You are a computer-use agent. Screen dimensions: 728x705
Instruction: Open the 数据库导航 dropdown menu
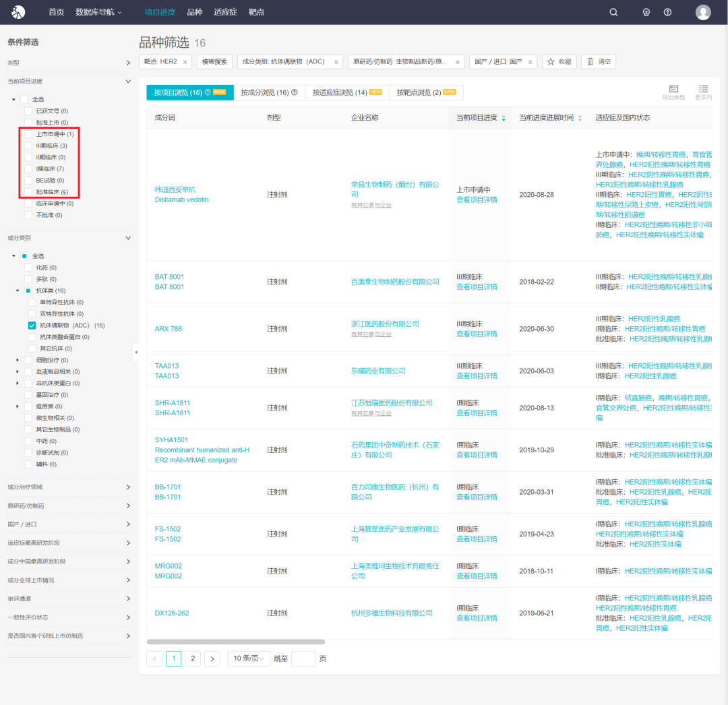point(98,12)
